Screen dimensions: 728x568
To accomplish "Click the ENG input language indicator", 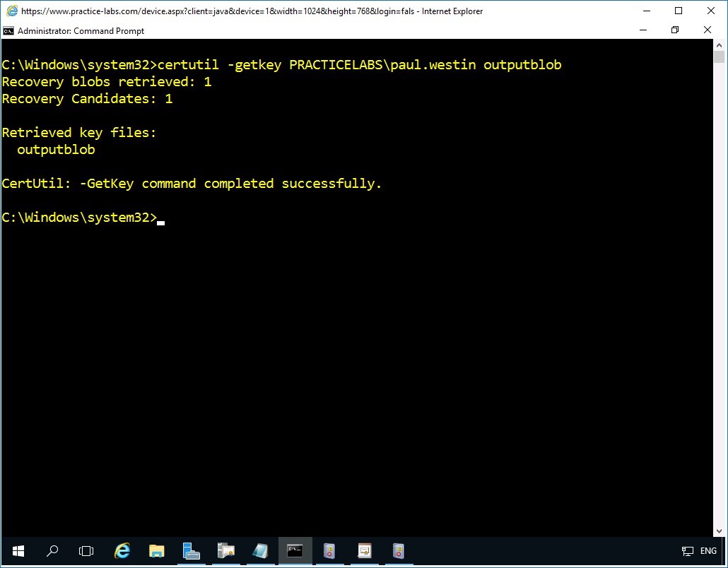I will point(708,551).
